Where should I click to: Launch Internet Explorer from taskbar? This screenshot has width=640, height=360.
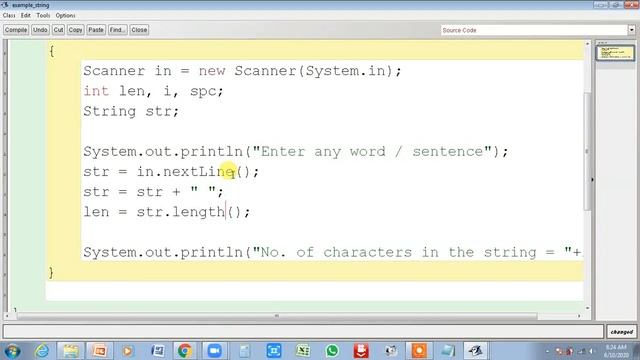click(42, 351)
